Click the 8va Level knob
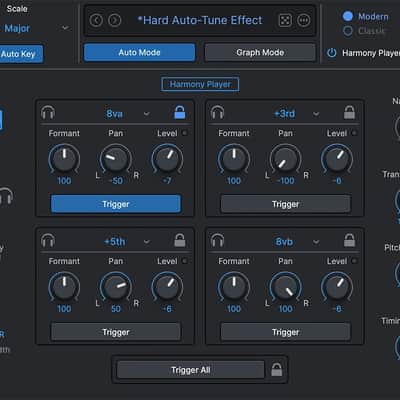Viewport: 400px width, 400px height. coord(167,159)
